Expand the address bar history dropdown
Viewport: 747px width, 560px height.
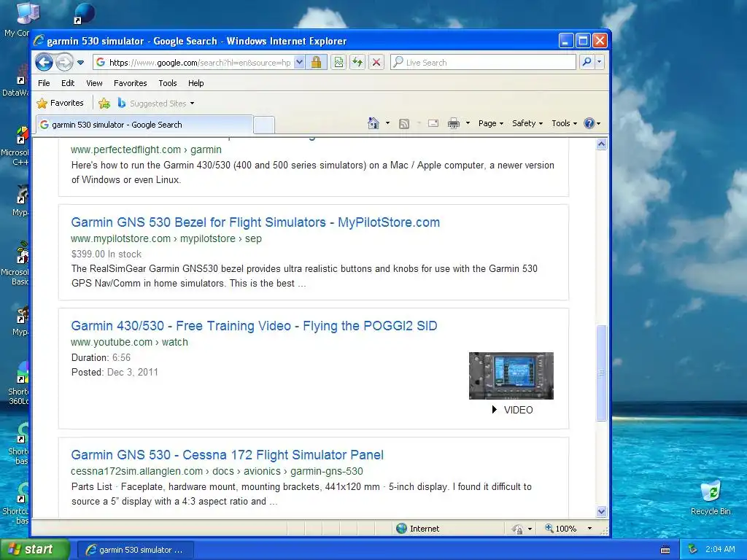point(299,63)
